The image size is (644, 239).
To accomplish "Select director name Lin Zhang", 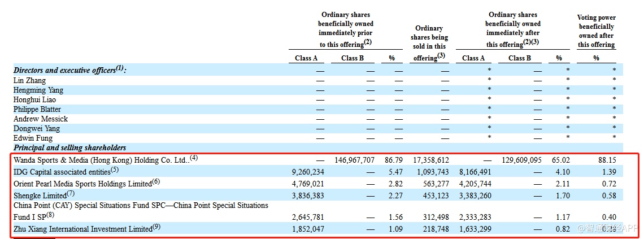I will point(30,80).
